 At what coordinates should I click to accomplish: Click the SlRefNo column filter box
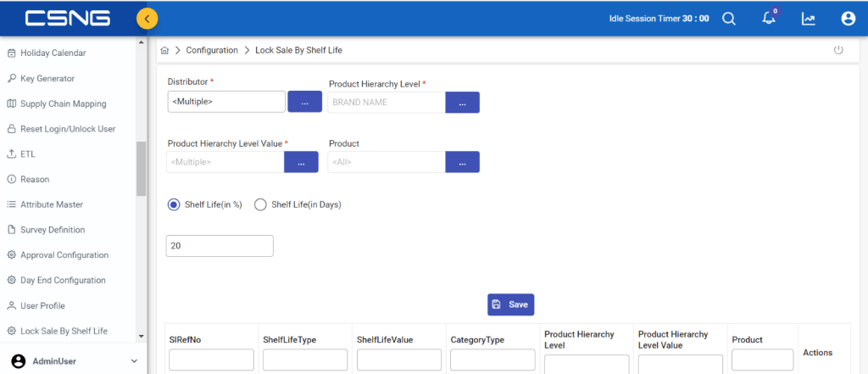click(x=211, y=360)
